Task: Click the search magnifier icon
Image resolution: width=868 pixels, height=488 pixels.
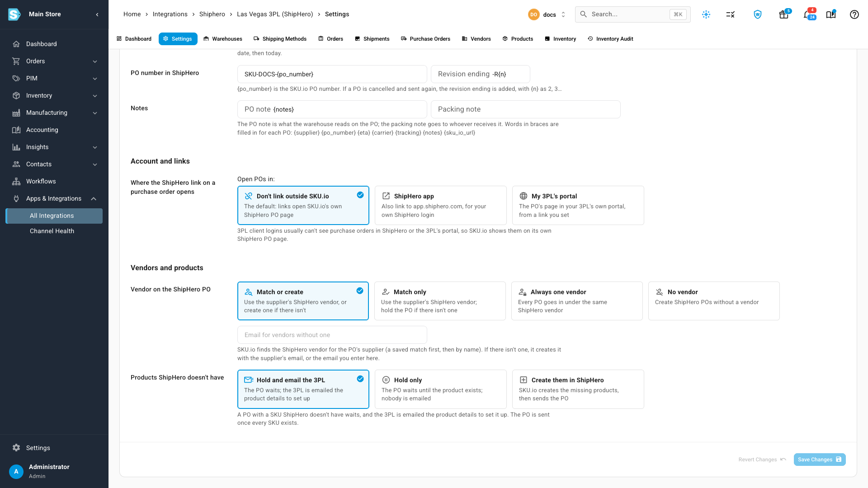Action: (x=584, y=14)
